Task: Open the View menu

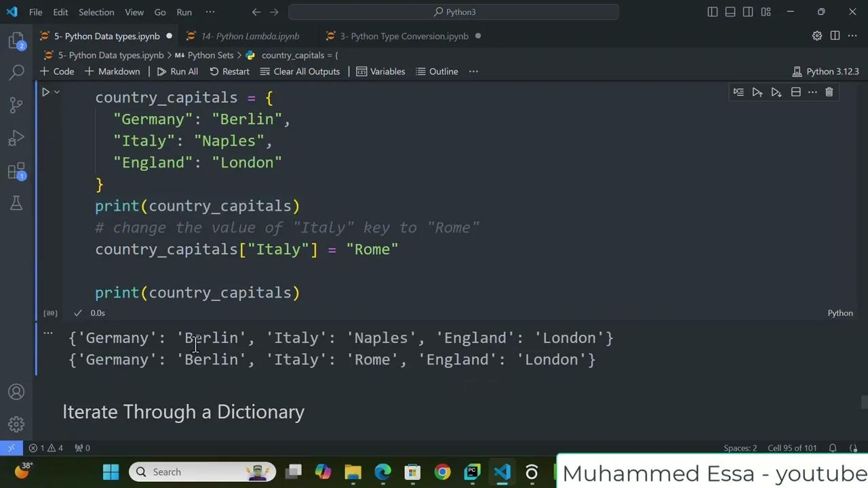Action: coord(134,12)
